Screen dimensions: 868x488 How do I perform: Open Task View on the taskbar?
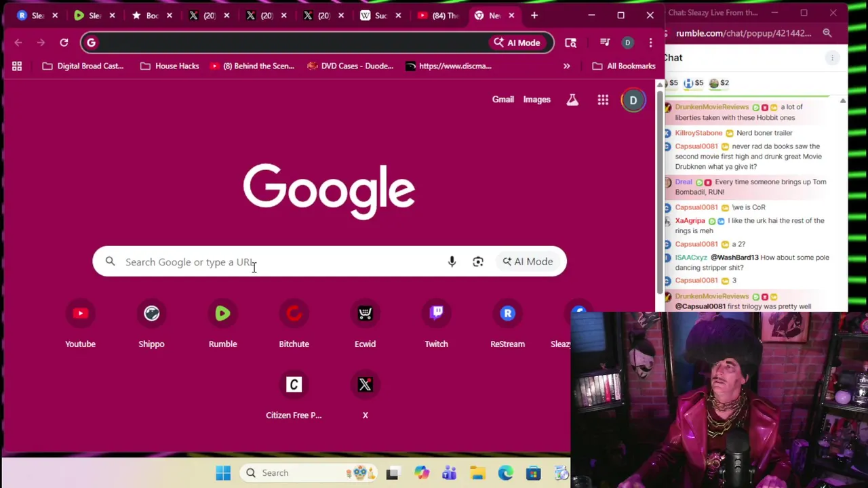[x=392, y=472]
